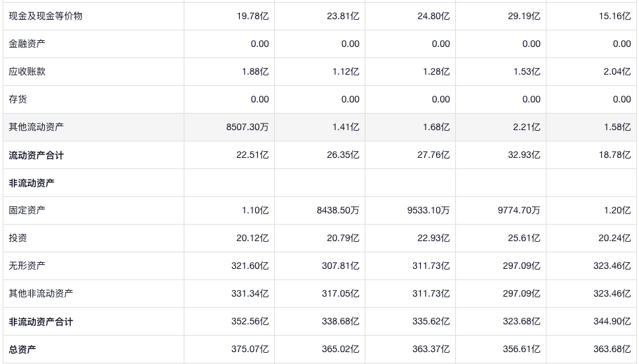
Task: Click the 8507.30万 cell
Action: tap(247, 127)
